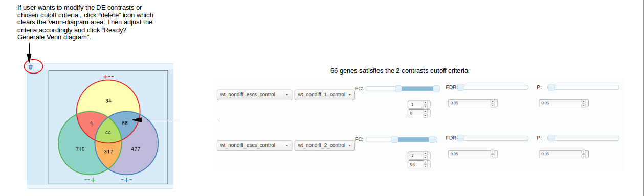Click the first row FC lower value field showing -1

click(419, 104)
